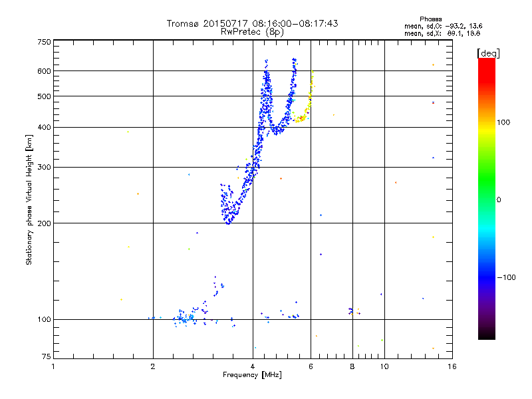Click the 'Phases' header label
This screenshot has height=399, width=532.
tap(430, 19)
